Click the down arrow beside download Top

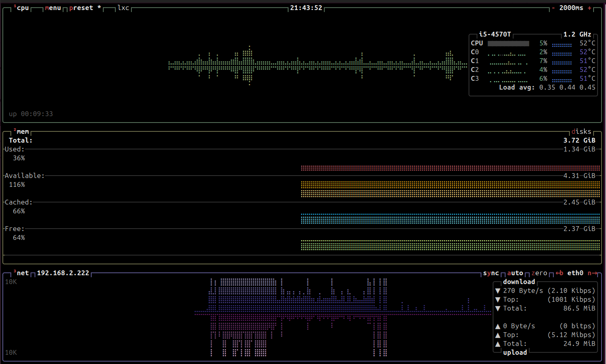point(498,300)
